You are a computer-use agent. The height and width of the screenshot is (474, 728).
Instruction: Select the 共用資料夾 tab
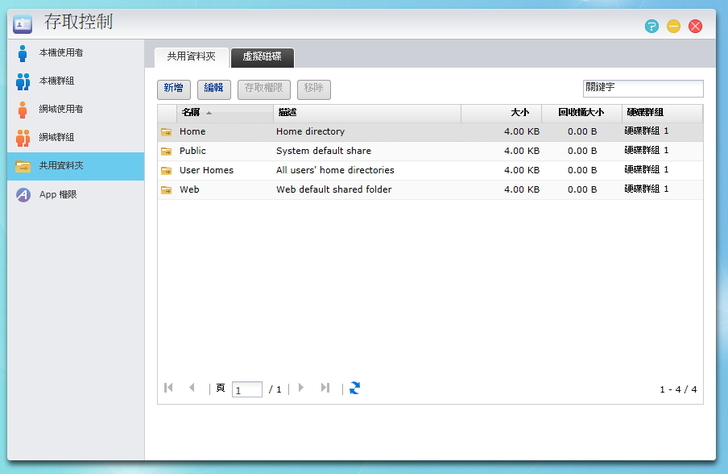coord(191,58)
